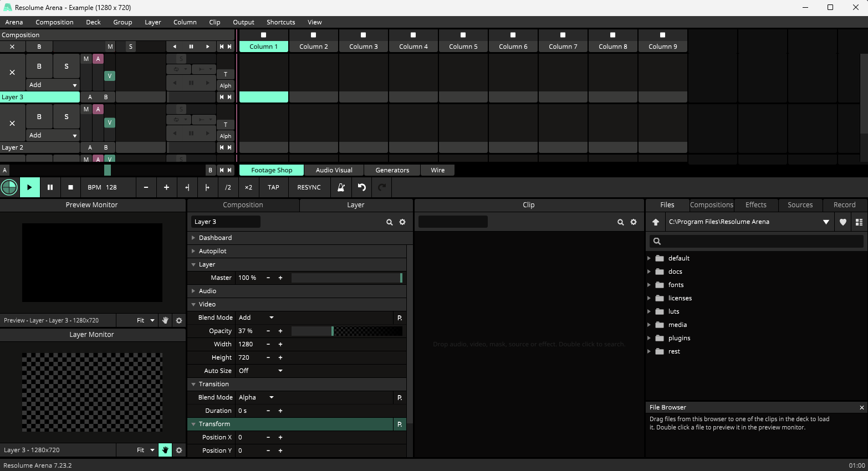Toggle Solo (S) on Layer 2
868x471 pixels.
pyautogui.click(x=67, y=117)
